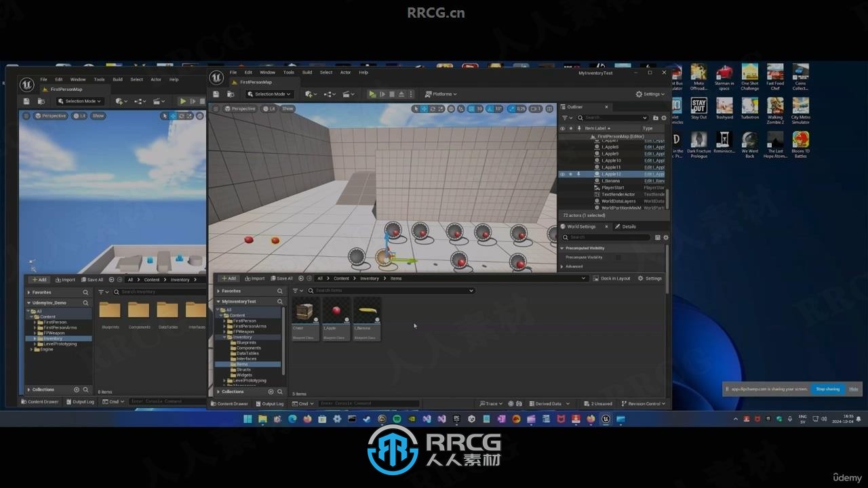868x488 pixels.
Task: Click Dock in Layout button
Action: point(612,279)
